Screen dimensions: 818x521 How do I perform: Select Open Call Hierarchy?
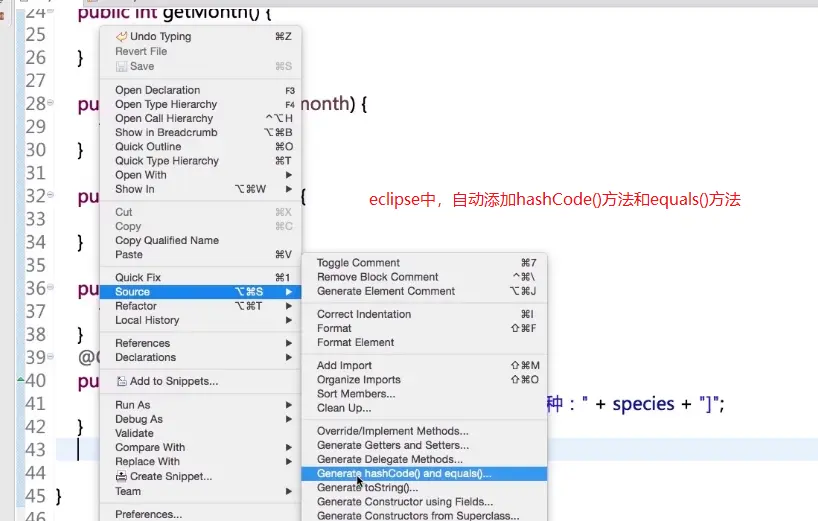200,118
